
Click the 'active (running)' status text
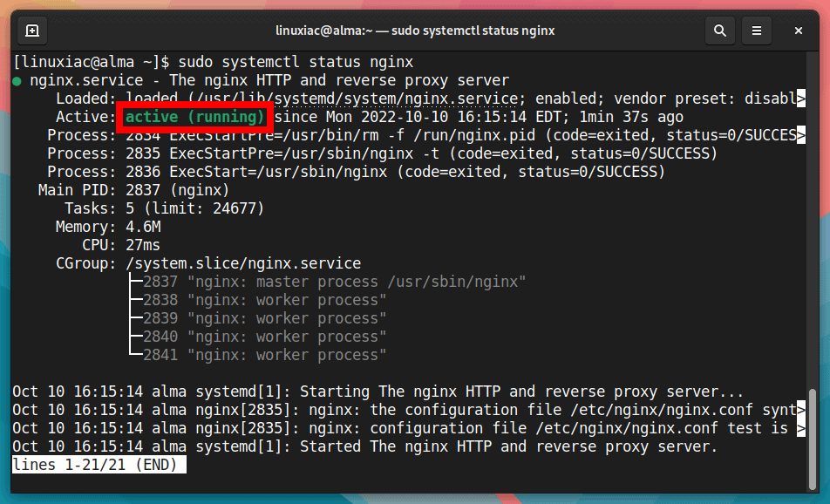(x=194, y=117)
